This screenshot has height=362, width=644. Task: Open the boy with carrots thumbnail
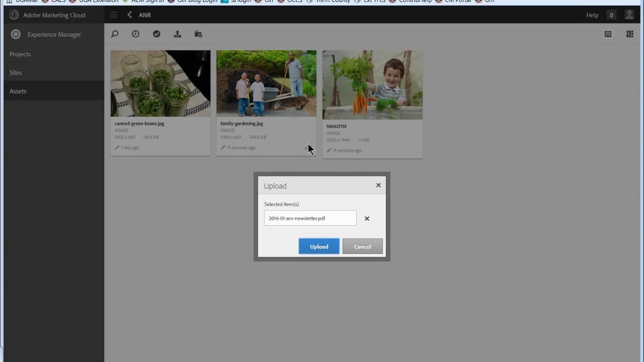pyautogui.click(x=372, y=85)
